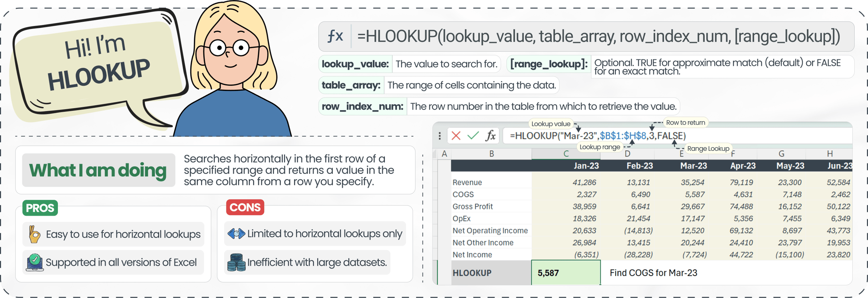
Task: Select column C header
Action: [566, 154]
